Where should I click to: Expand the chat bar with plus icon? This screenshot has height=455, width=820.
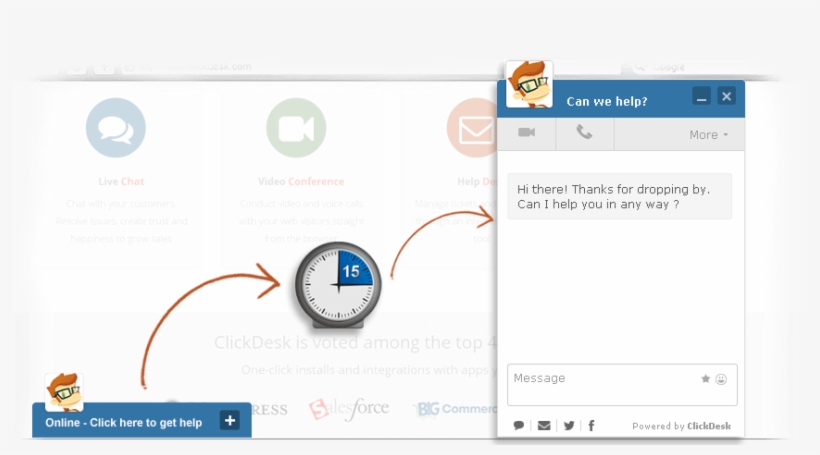point(230,420)
